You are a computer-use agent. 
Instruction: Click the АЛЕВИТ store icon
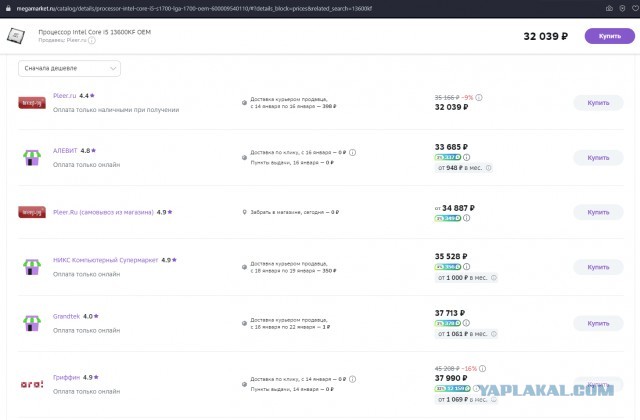[32, 158]
